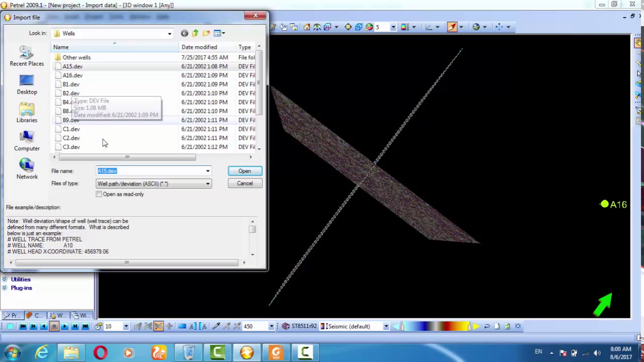Open Computer location in the sidebar
644x362 pixels.
[27, 141]
